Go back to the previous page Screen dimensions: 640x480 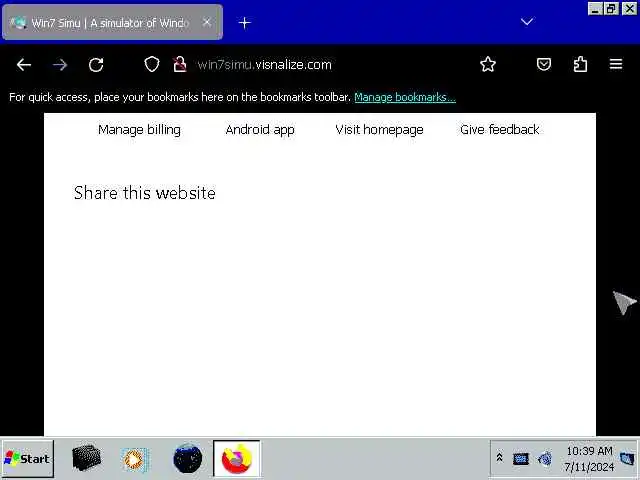24,64
